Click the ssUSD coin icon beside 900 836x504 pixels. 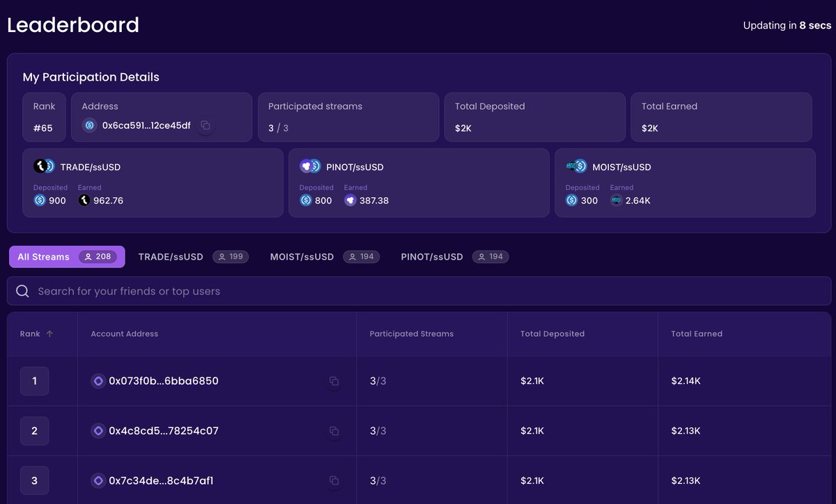[40, 200]
